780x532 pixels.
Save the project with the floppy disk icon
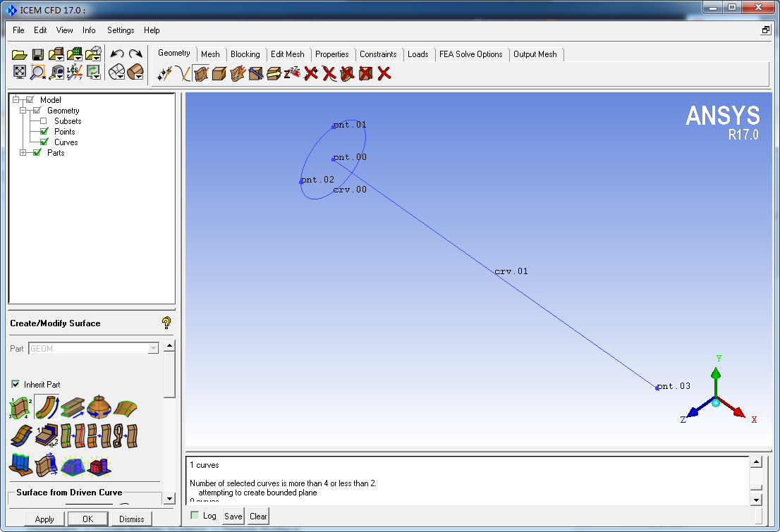coord(38,54)
